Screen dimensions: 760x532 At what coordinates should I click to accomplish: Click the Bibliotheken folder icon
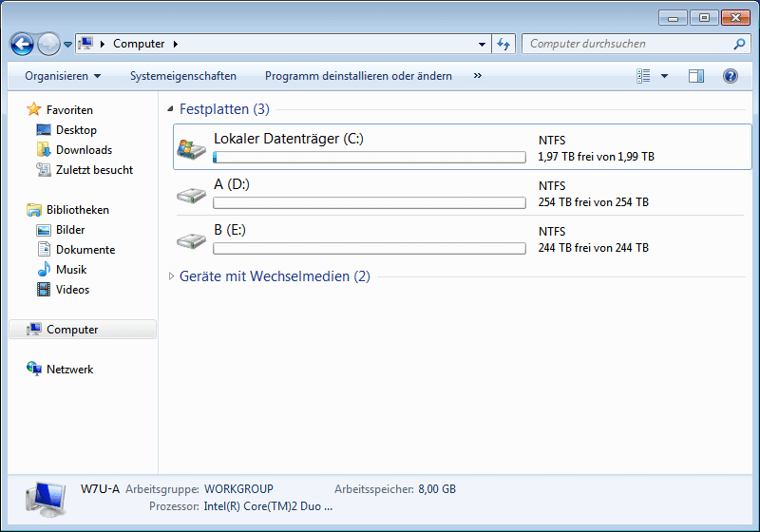coord(34,210)
